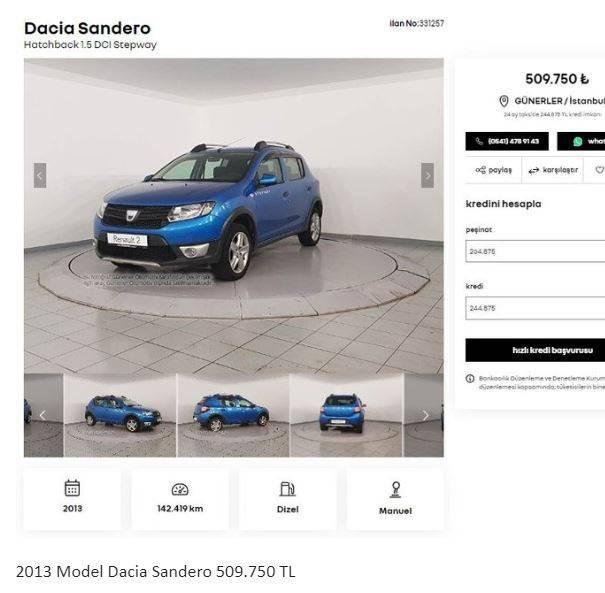
Task: Click the calendar icon above 2013
Action: [x=72, y=488]
